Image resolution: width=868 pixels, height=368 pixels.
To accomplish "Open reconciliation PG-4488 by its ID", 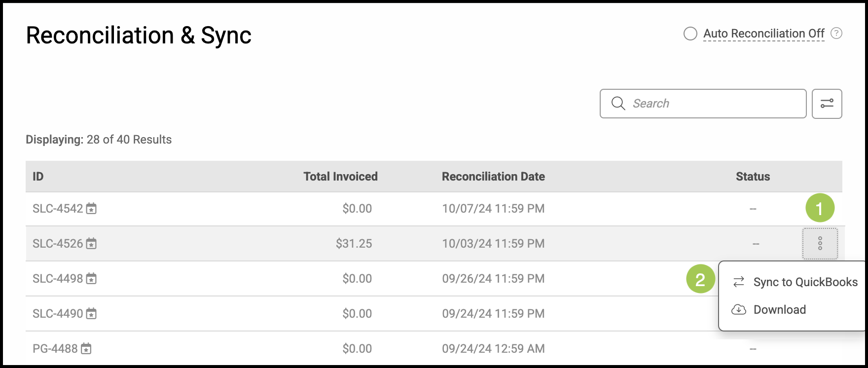I will (x=55, y=349).
